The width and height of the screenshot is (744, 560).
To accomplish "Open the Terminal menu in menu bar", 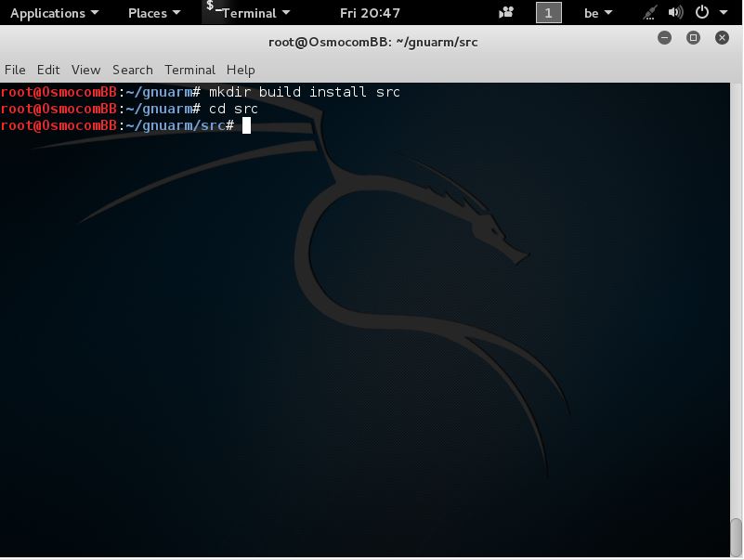I will (189, 70).
